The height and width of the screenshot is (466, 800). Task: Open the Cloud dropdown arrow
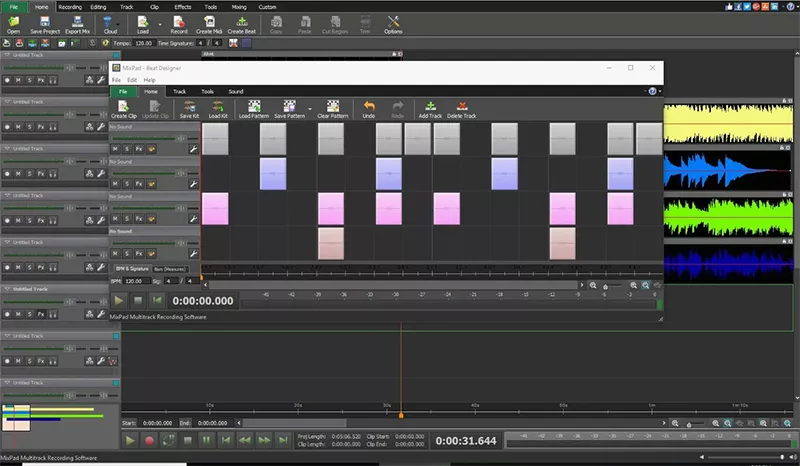click(x=118, y=24)
